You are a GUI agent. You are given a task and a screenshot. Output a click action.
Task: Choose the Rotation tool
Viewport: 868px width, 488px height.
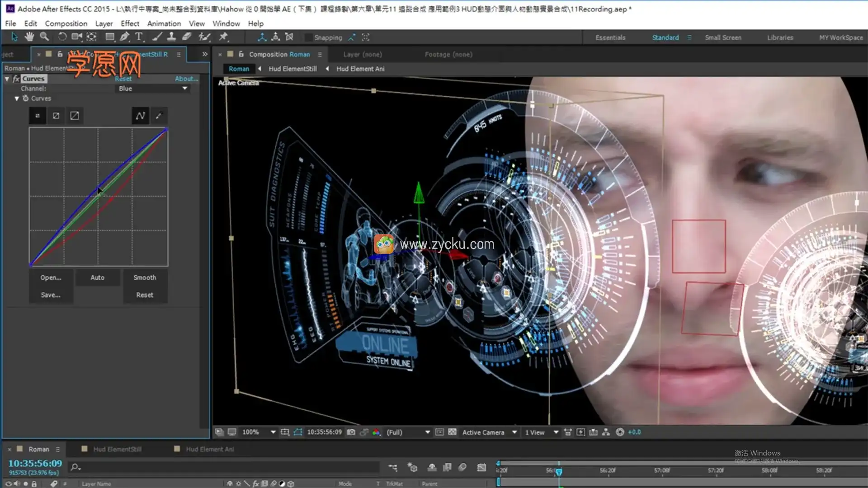(62, 37)
